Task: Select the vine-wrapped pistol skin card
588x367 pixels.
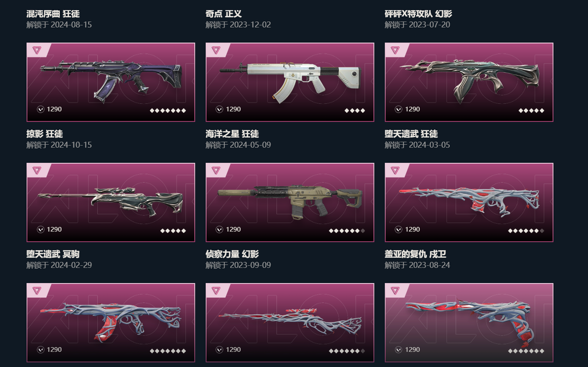Action: pos(469,323)
